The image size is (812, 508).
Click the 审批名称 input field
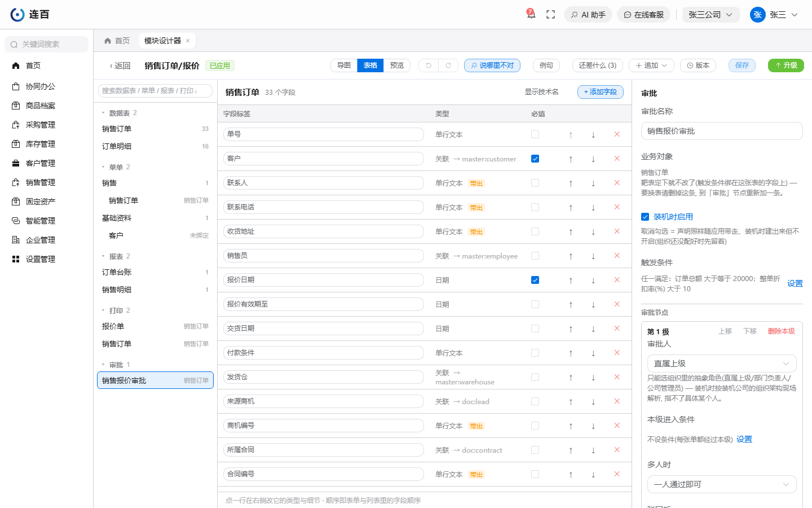click(x=722, y=131)
